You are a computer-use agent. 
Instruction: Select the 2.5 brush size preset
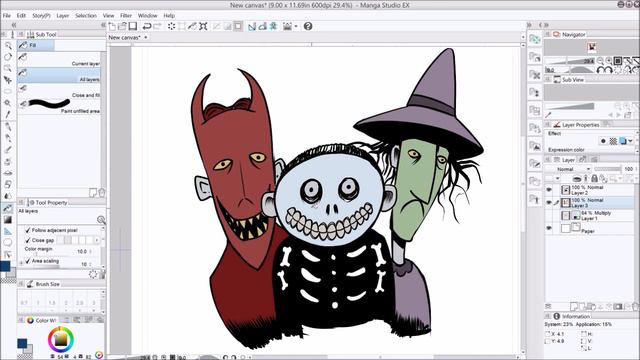(80, 303)
